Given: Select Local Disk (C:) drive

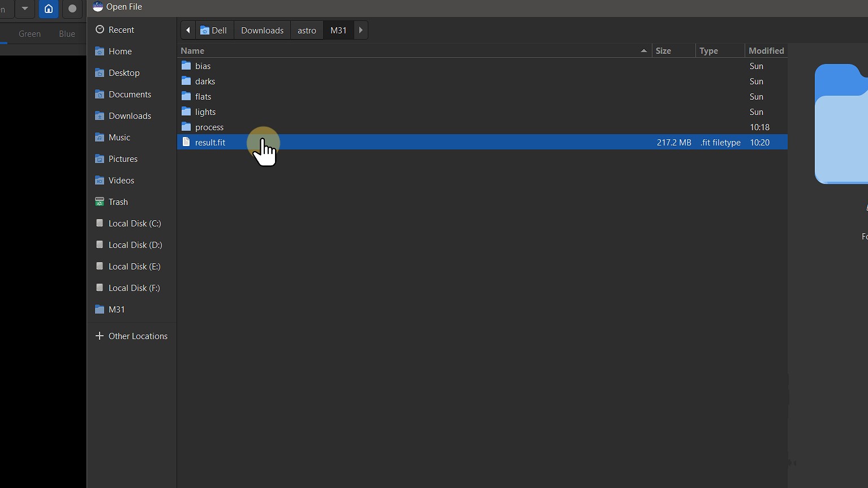Looking at the screenshot, I should [x=135, y=224].
